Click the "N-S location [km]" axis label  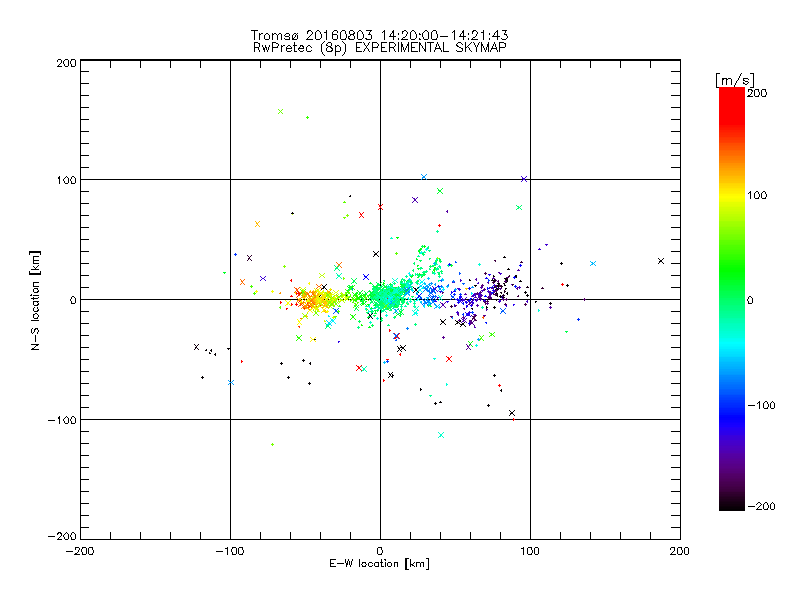[35, 301]
